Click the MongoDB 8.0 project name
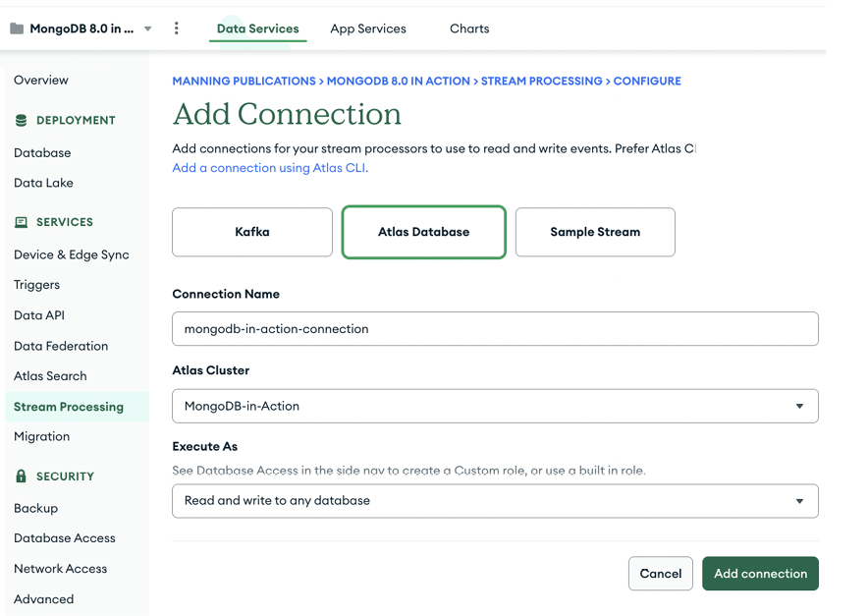Image resolution: width=868 pixels, height=616 pixels. (x=81, y=28)
